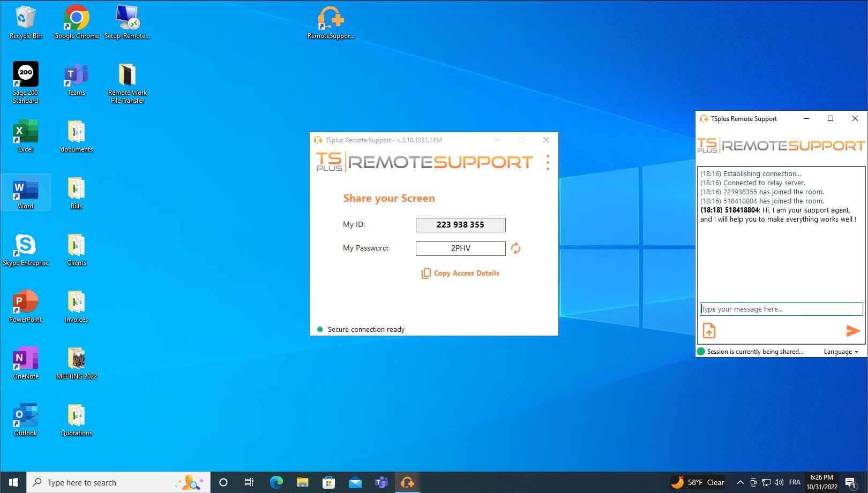The height and width of the screenshot is (493, 868).
Task: Open Teams from the taskbar
Action: (381, 482)
